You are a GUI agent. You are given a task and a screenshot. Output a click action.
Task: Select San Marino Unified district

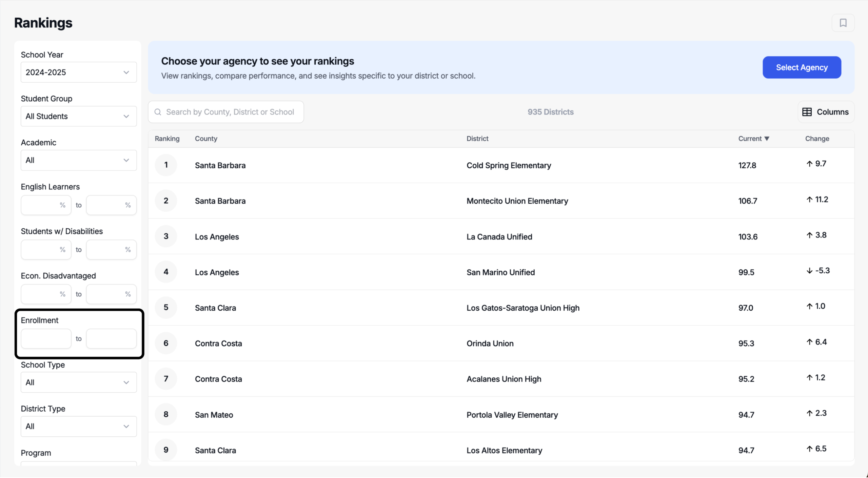[x=501, y=272]
